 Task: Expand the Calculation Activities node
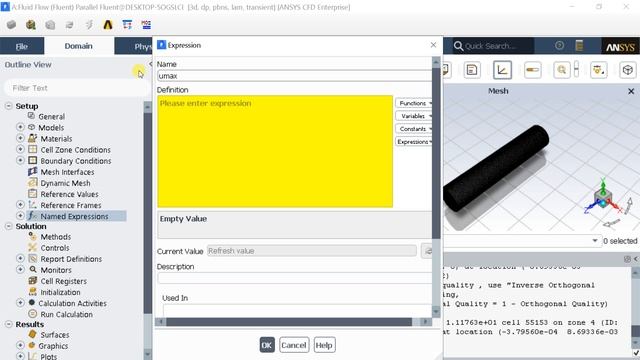tap(20, 302)
